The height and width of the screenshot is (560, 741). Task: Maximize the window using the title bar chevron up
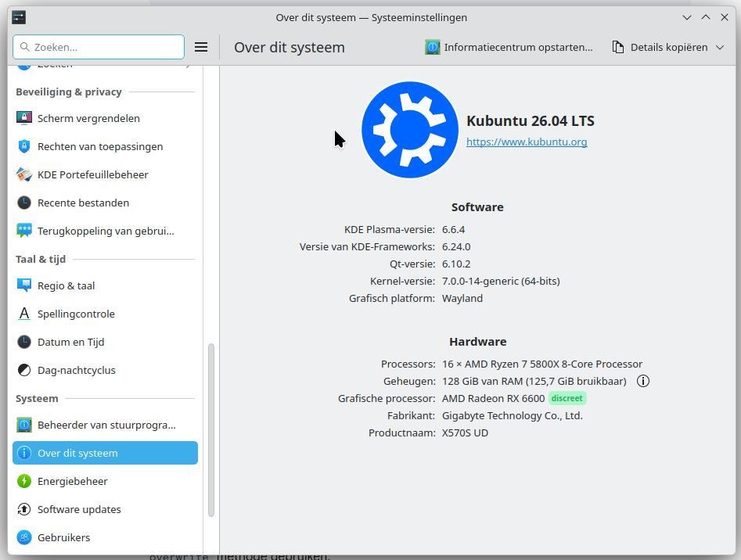(706, 17)
